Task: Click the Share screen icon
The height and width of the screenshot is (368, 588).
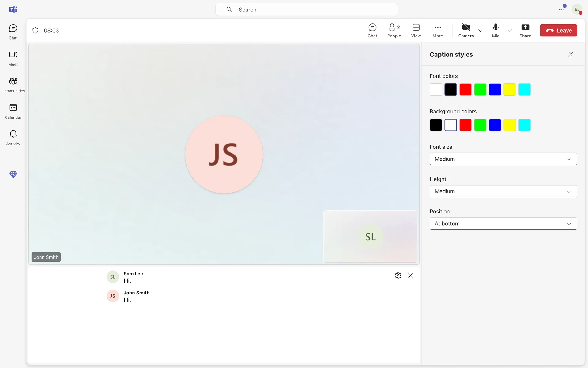Action: pos(525,30)
